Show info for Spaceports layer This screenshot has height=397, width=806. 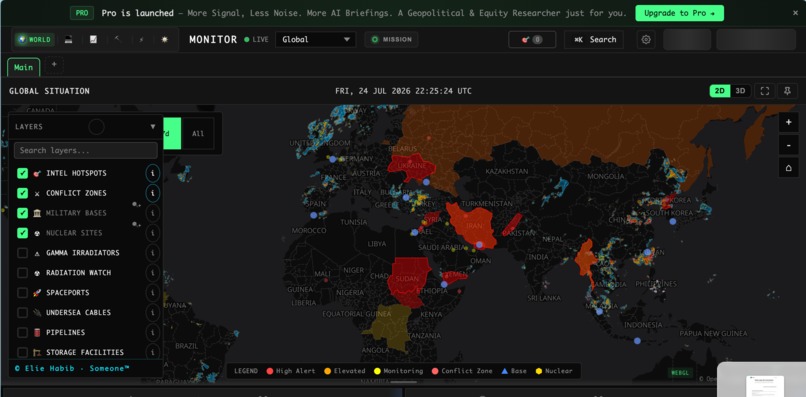[x=152, y=293]
